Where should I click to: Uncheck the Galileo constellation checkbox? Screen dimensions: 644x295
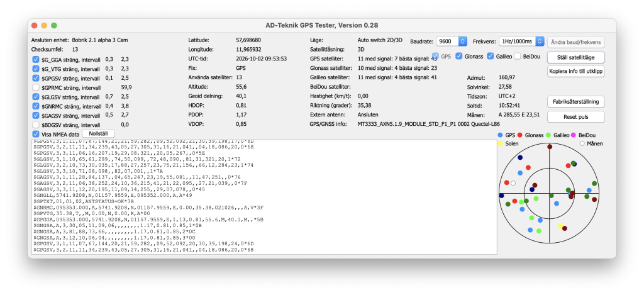[491, 56]
